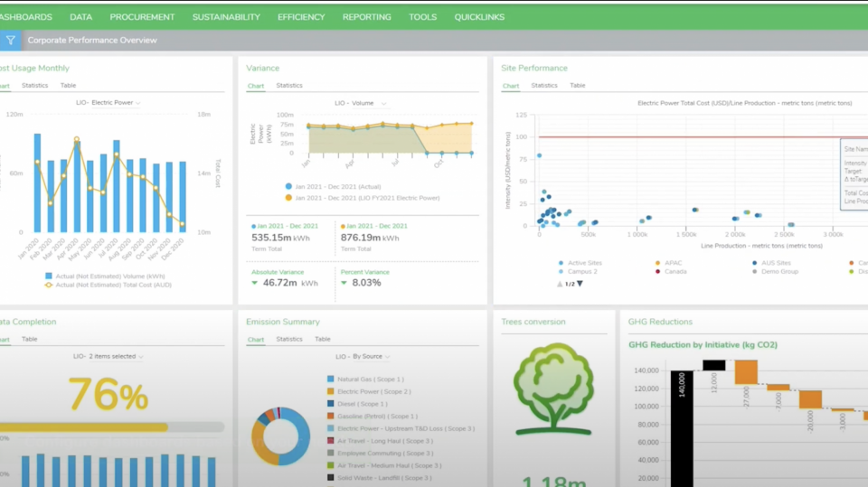This screenshot has height=487, width=868.
Task: Go to next legend page arrow
Action: point(580,284)
